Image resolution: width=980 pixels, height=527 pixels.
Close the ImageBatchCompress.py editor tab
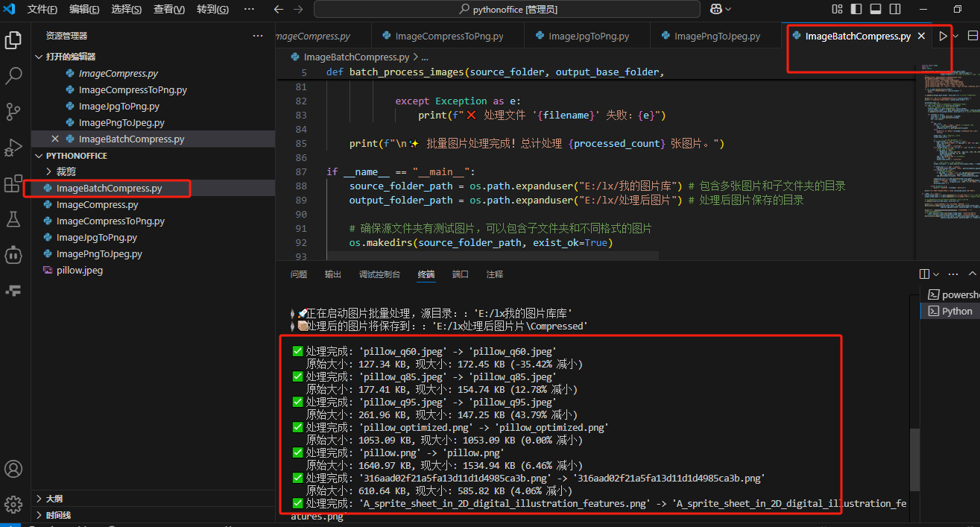tap(921, 36)
